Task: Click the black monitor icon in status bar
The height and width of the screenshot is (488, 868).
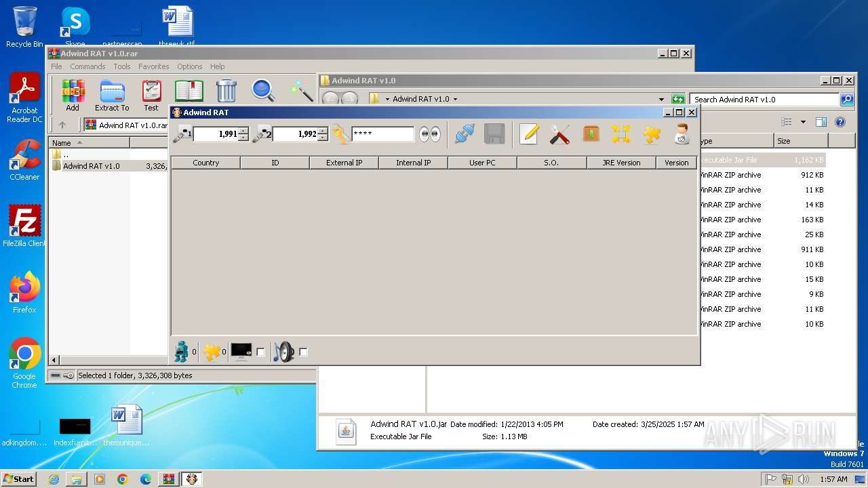Action: (241, 352)
